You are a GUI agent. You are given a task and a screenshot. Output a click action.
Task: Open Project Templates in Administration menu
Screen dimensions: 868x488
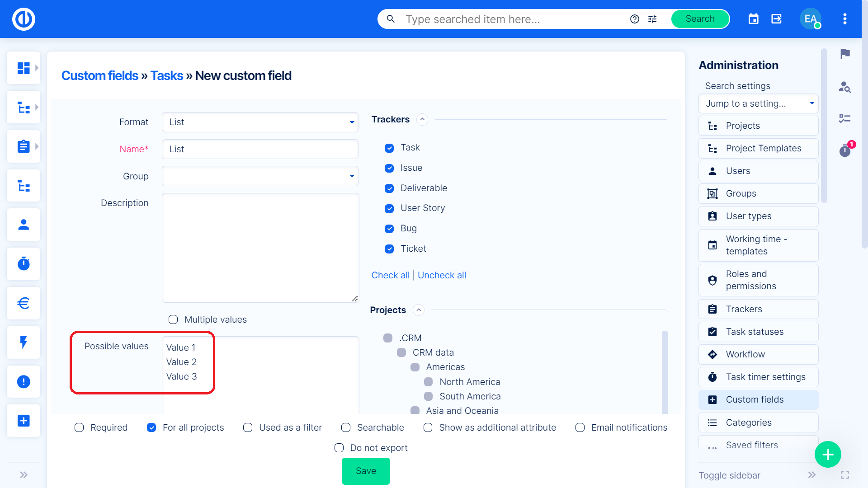(x=759, y=148)
